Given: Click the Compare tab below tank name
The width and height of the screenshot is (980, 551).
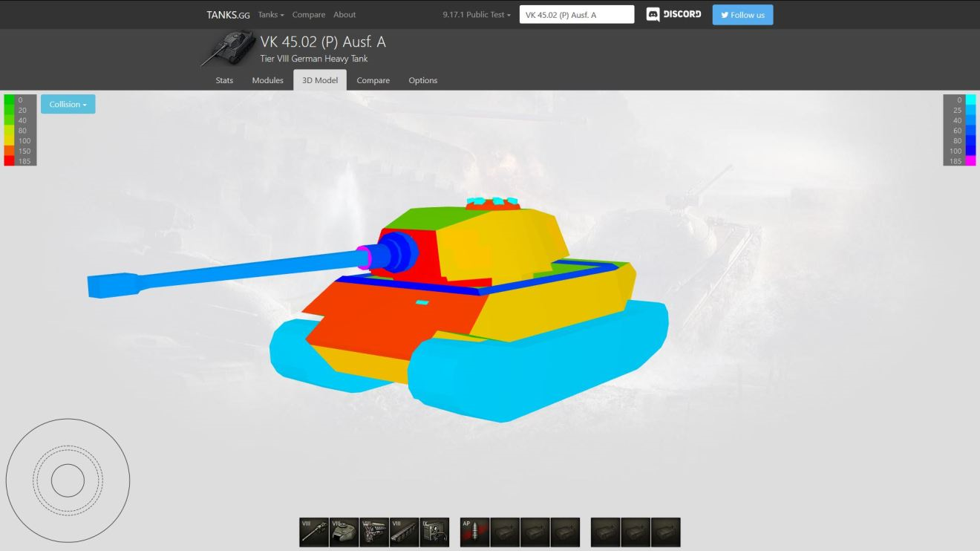Looking at the screenshot, I should point(373,80).
